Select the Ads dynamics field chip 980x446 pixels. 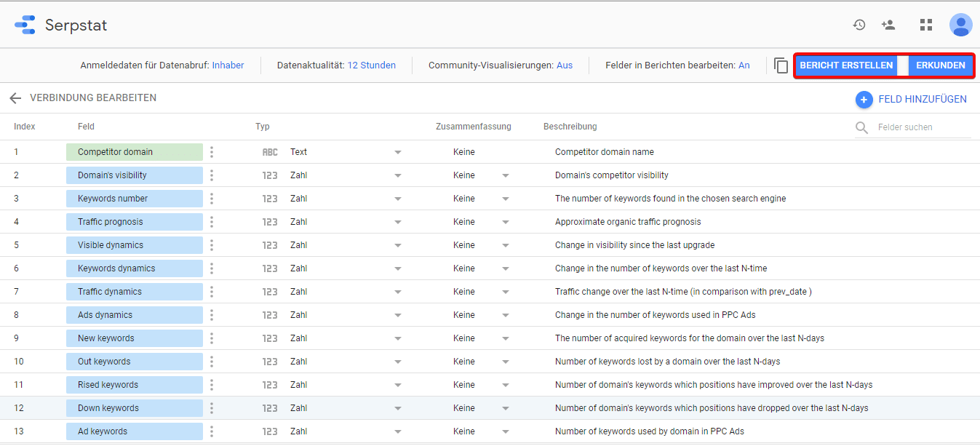[135, 315]
